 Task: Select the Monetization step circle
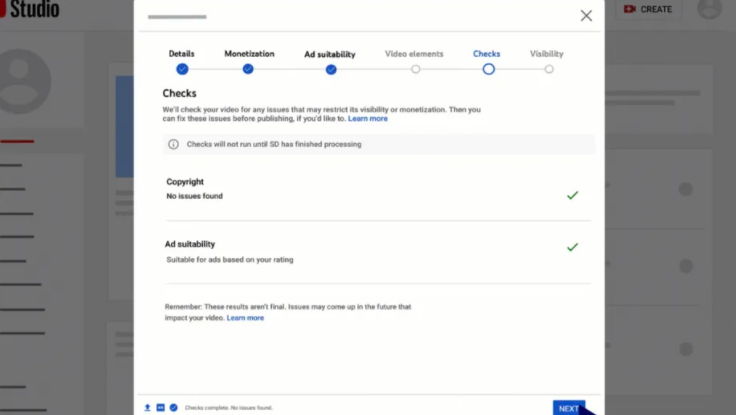[x=248, y=69]
